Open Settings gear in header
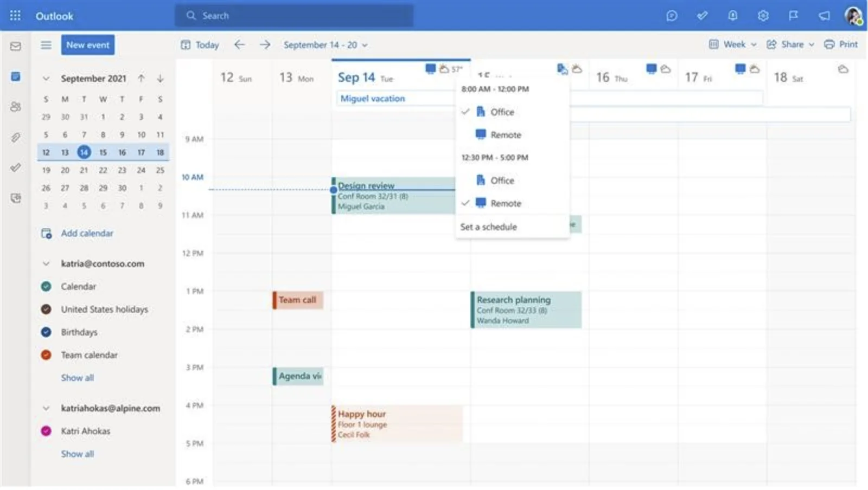This screenshot has width=868, height=490. (x=763, y=16)
